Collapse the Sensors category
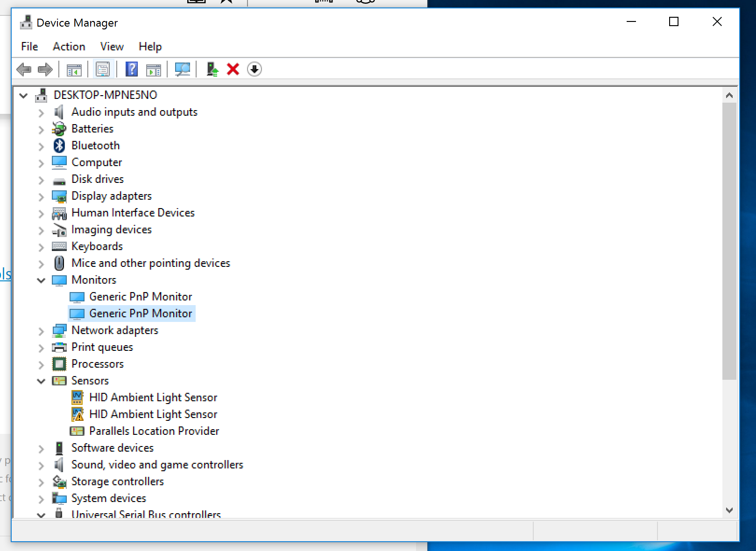The image size is (756, 551). (41, 381)
